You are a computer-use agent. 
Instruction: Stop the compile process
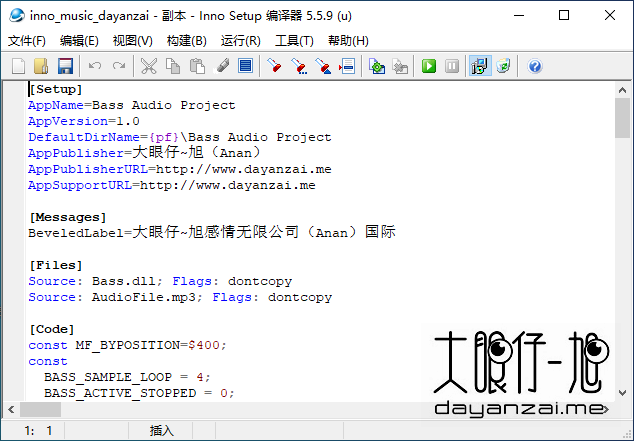click(x=400, y=66)
